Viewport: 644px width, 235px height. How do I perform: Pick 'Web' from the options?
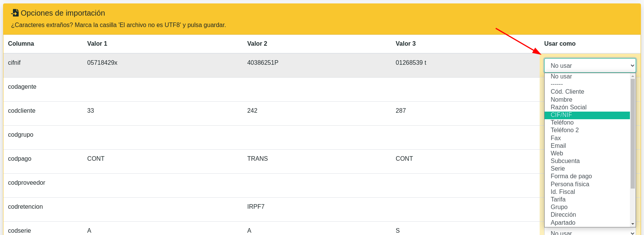(587, 153)
